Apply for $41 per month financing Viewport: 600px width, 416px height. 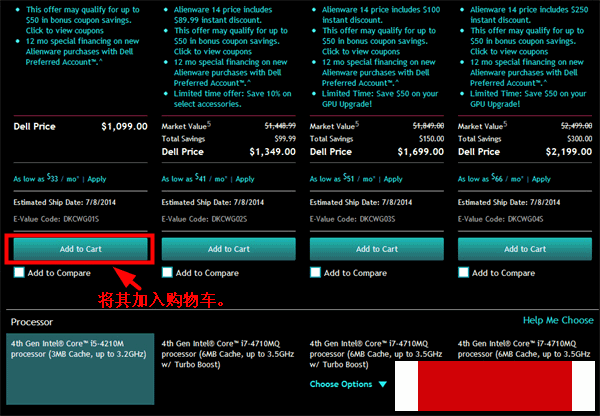click(245, 179)
